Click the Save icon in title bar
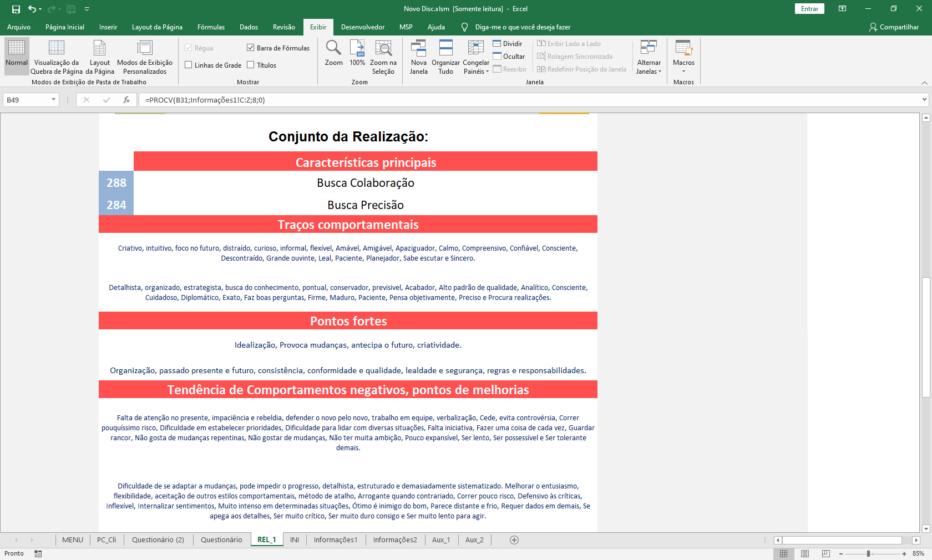Screen dimensions: 932x560 click(x=16, y=9)
